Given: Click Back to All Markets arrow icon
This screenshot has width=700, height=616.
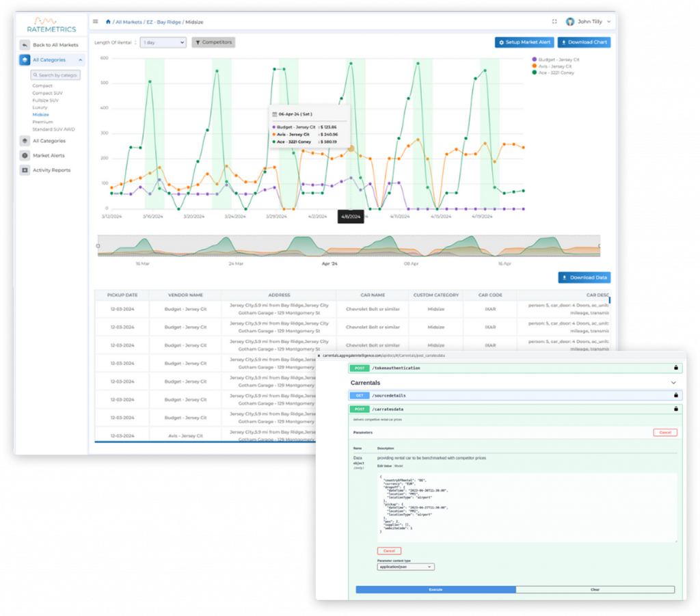Looking at the screenshot, I should click(x=25, y=44).
